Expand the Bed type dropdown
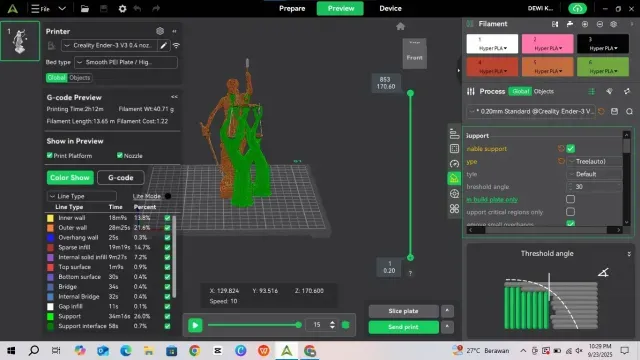Screen dimensions: 640x360 point(126,62)
